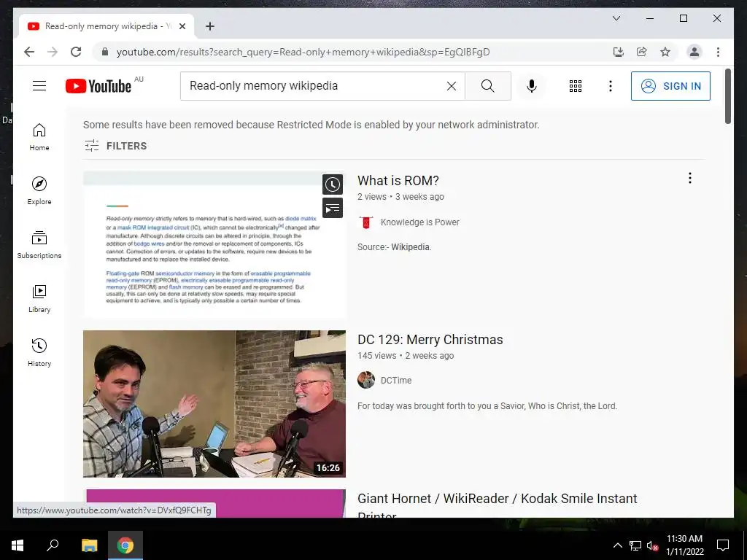The height and width of the screenshot is (560, 747).
Task: Go back in browser
Action: pos(29,52)
